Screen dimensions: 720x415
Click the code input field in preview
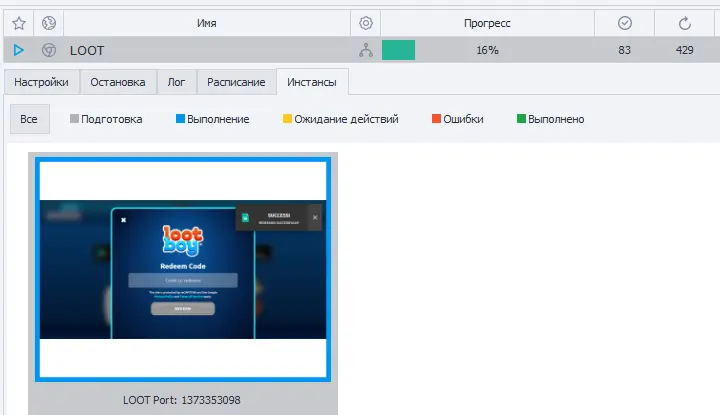[x=183, y=280]
